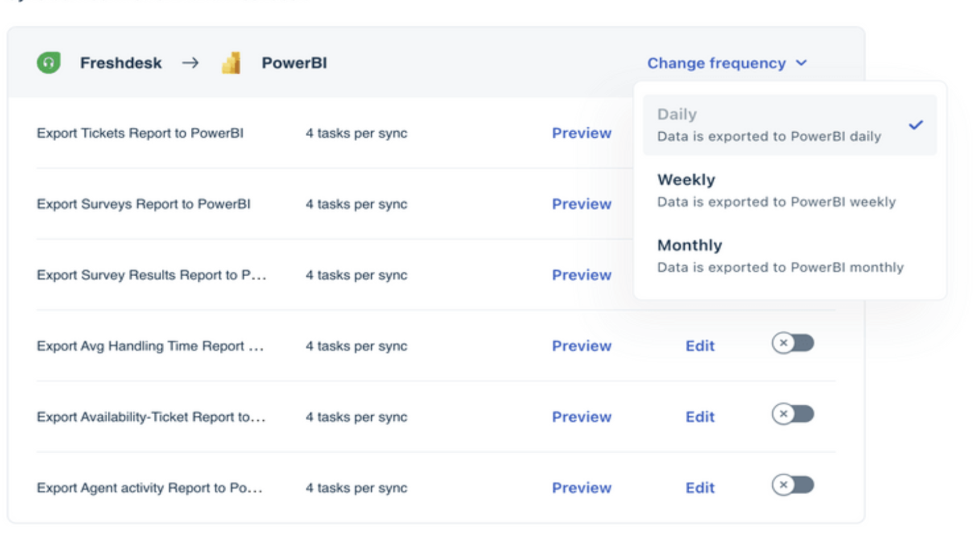Choose the Weekly export frequency
This screenshot has width=980, height=547.
(x=776, y=190)
